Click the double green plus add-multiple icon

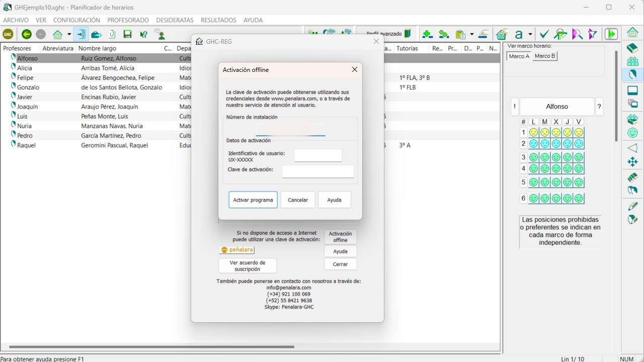[444, 34]
